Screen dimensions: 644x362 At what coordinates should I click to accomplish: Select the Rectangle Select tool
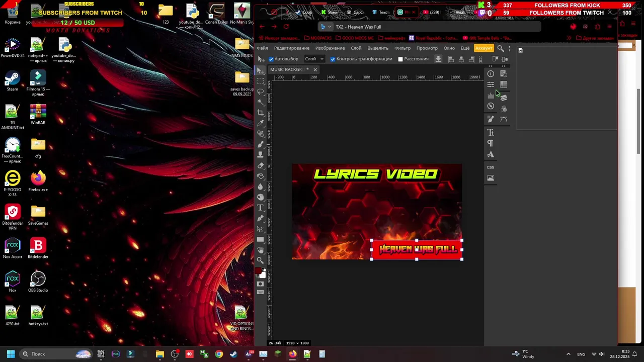[x=260, y=81]
